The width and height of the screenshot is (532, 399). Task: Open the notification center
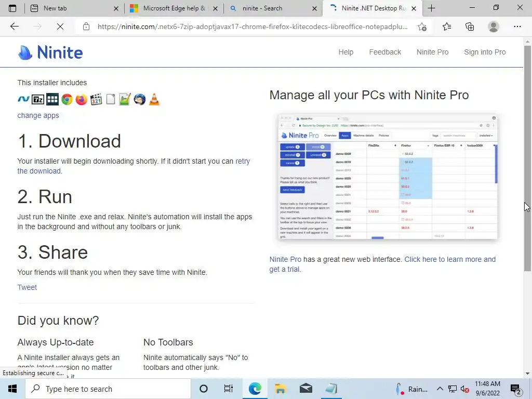tap(515, 389)
